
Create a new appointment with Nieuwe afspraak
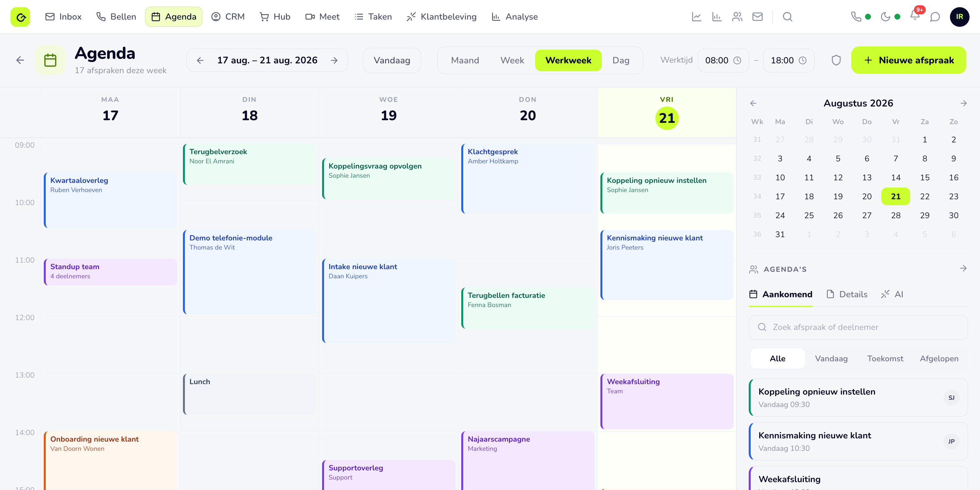point(908,60)
